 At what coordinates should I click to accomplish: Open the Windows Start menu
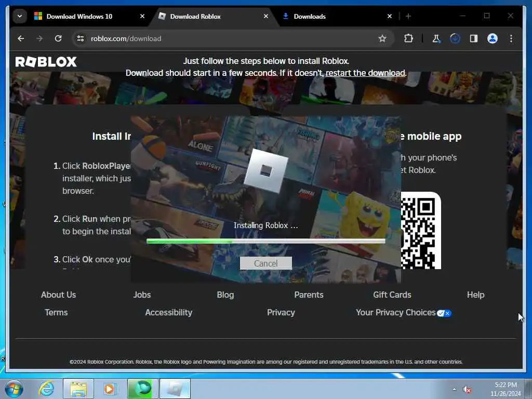click(x=14, y=389)
